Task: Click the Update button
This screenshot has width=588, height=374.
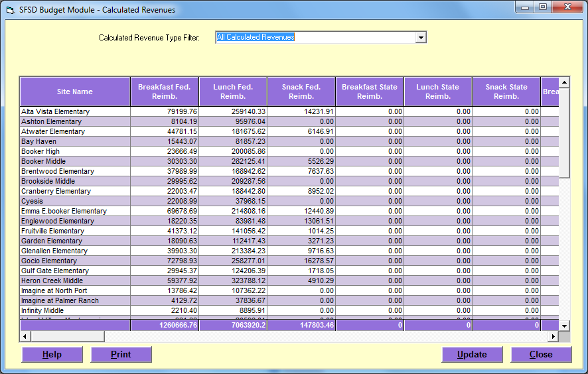Action: pos(472,355)
